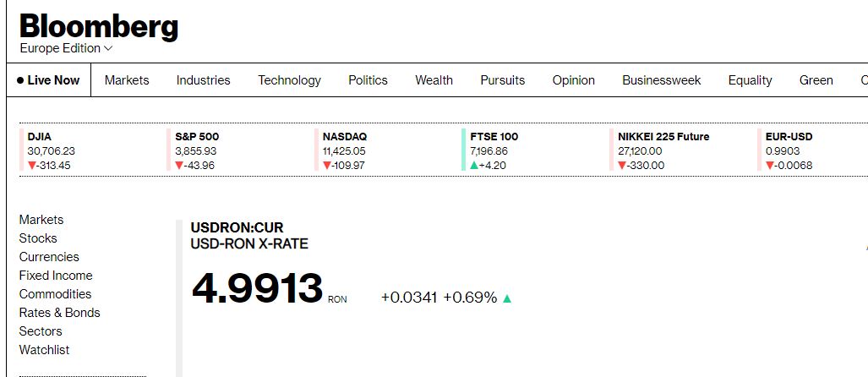868x377 pixels.
Task: Click the Bloomberg logo
Action: pyautogui.click(x=99, y=25)
